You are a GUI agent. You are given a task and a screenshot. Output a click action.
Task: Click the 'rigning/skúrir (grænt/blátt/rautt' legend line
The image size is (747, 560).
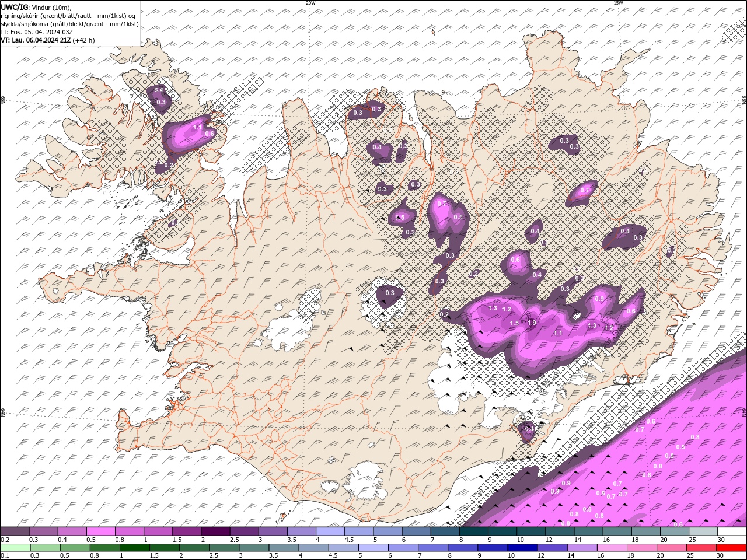(68, 15)
